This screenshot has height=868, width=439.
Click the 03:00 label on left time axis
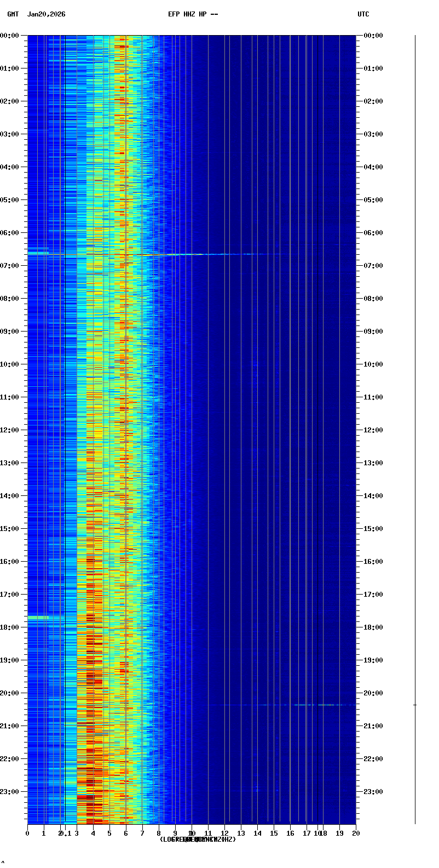point(9,134)
